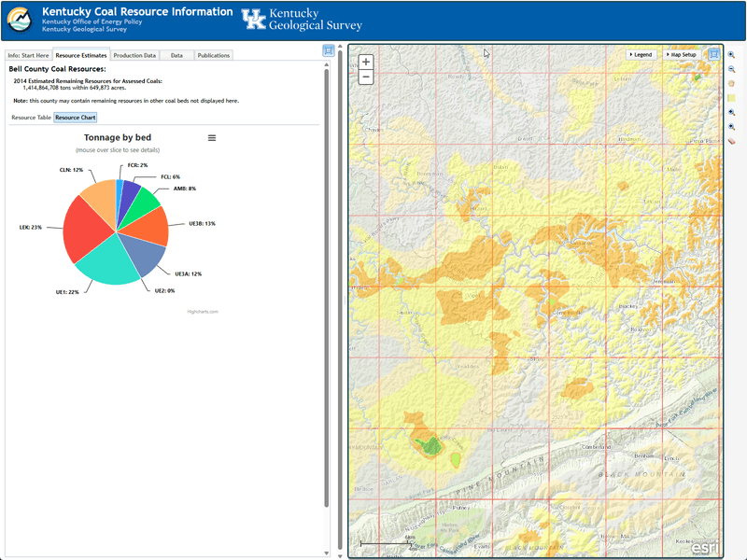Click the map extent icon near Map Setup

click(x=712, y=54)
